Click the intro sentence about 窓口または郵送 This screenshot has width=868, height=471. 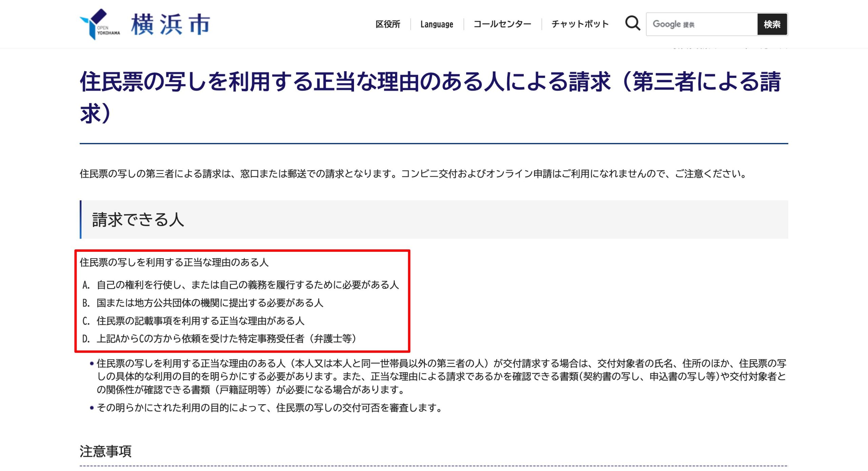414,174
